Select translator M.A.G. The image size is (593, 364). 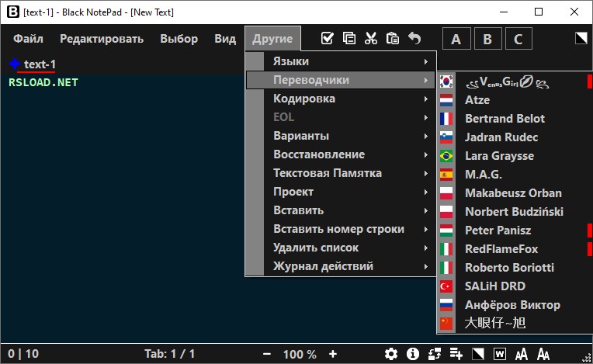[x=515, y=175]
